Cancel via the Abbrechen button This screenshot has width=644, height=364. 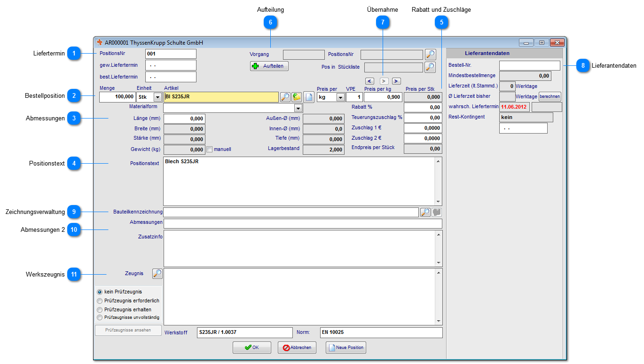[x=297, y=348]
